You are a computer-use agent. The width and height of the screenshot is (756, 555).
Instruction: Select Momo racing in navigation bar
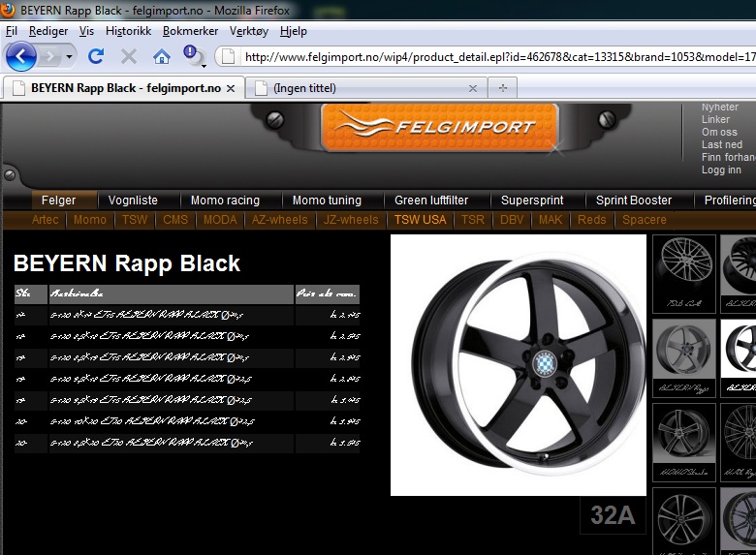pyautogui.click(x=225, y=200)
